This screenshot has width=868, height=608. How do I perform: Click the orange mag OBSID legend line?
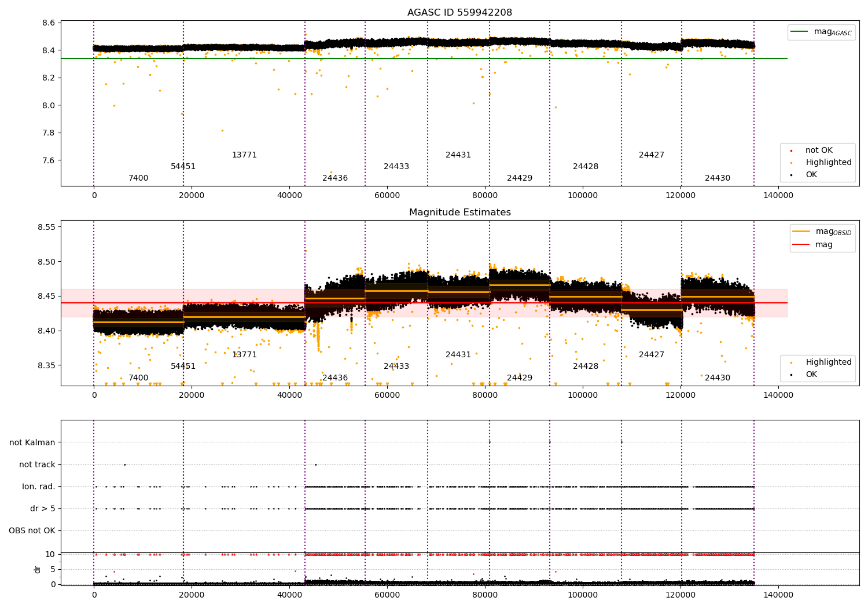pos(801,232)
